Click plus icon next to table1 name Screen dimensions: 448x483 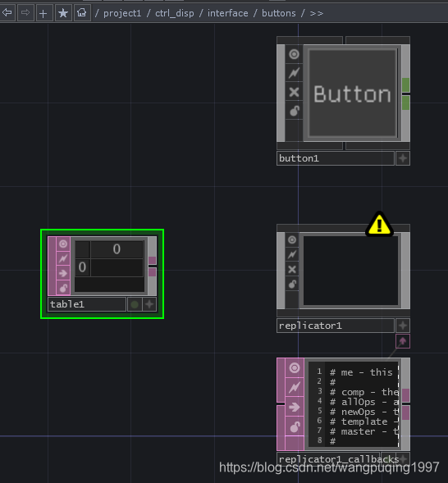[149, 305]
